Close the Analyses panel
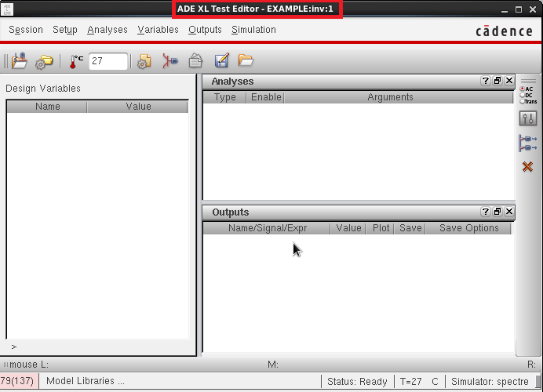The width and height of the screenshot is (543, 392). point(509,81)
